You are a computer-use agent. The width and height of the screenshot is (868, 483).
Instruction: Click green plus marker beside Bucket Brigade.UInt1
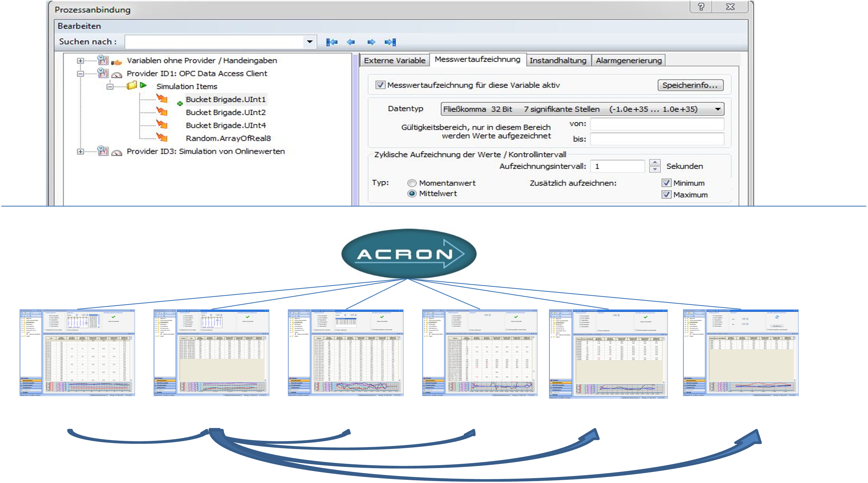[x=180, y=104]
